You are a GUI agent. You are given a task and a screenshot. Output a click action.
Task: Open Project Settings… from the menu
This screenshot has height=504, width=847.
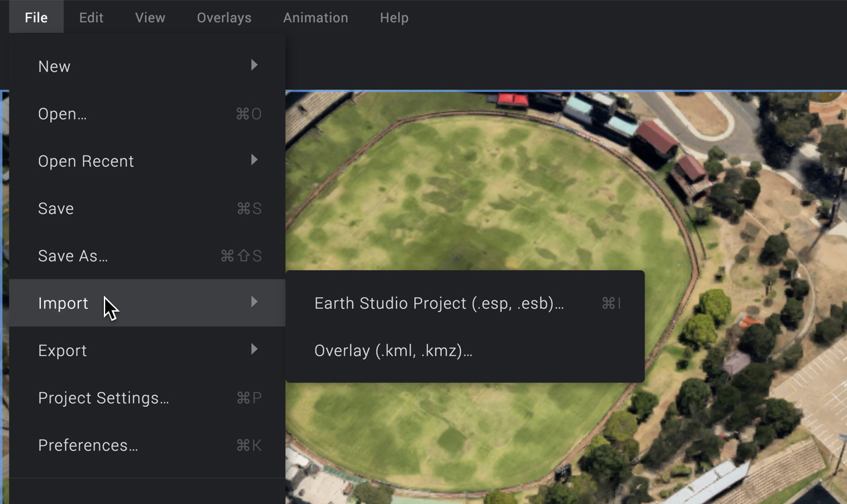click(x=103, y=398)
